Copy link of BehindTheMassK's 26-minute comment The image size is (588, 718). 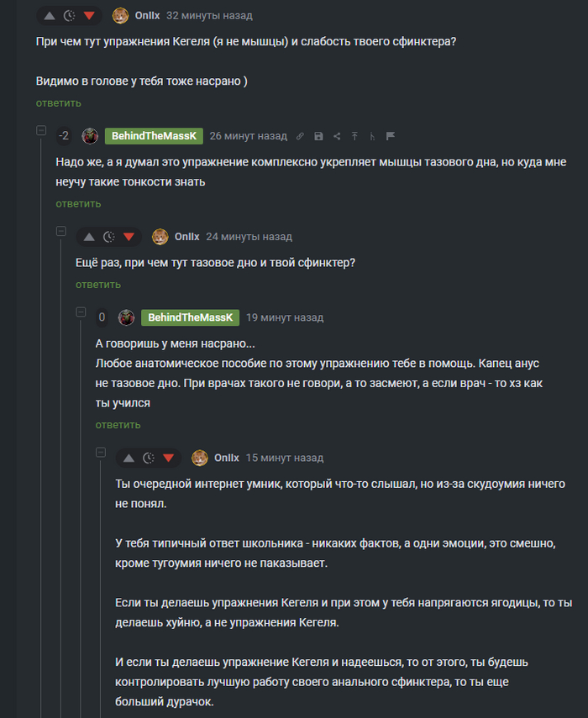tap(300, 136)
